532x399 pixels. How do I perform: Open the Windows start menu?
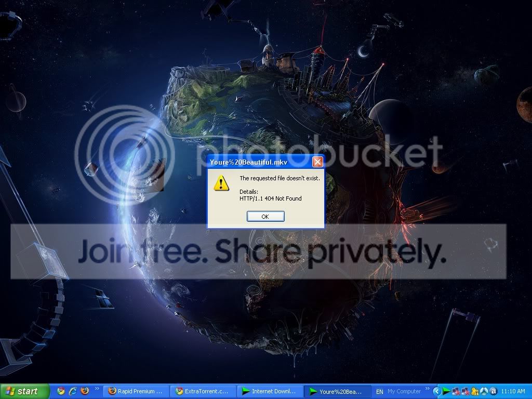click(24, 391)
